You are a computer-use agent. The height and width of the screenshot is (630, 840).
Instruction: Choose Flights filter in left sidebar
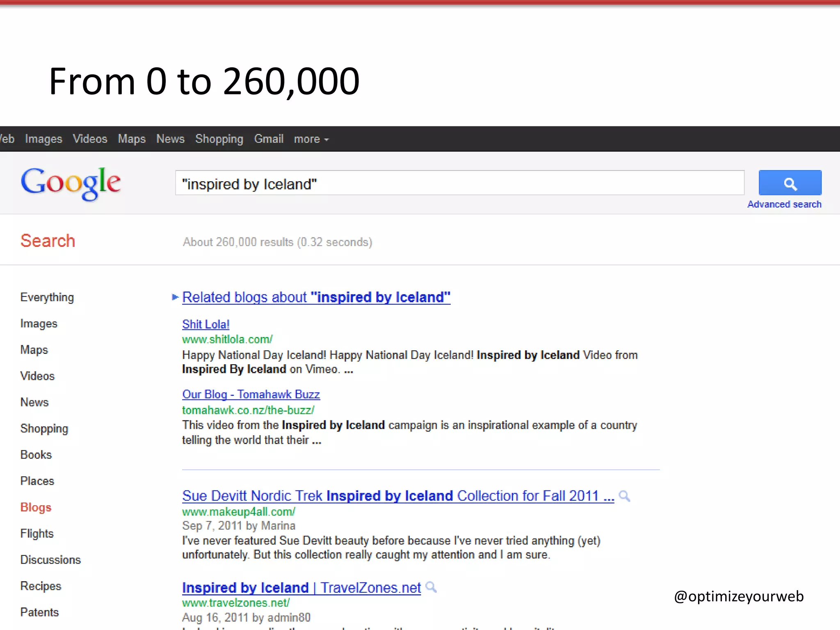click(x=37, y=534)
